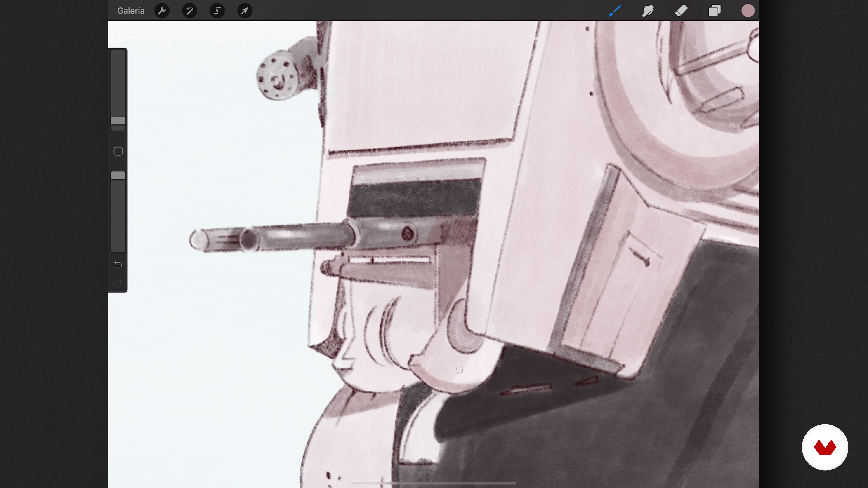Open the Layers panel
Viewport: 868px width, 488px height.
click(715, 11)
